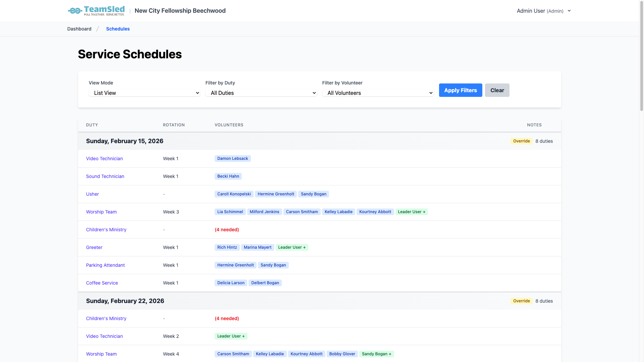644x362 pixels.
Task: Open the Filter by Duty dropdown
Action: tap(261, 93)
